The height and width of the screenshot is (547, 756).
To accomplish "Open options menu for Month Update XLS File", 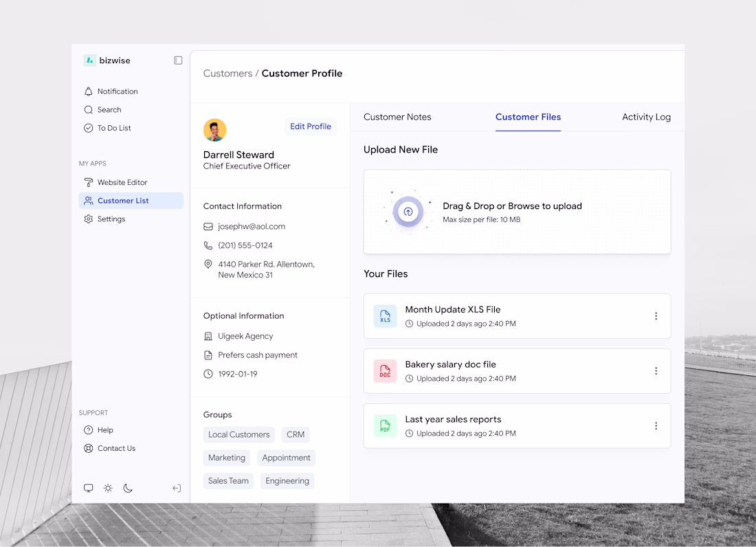I will pos(656,316).
